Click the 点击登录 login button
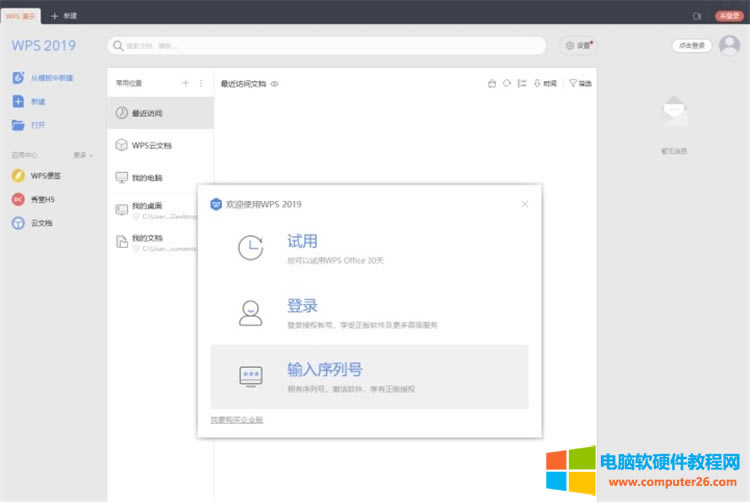750x502 pixels. 692,45
